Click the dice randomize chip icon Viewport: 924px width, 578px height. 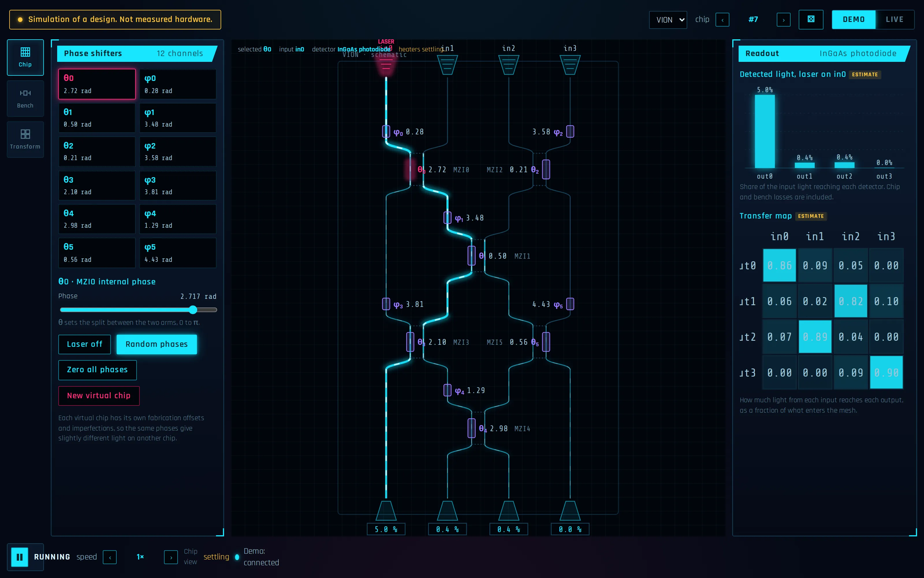click(811, 19)
